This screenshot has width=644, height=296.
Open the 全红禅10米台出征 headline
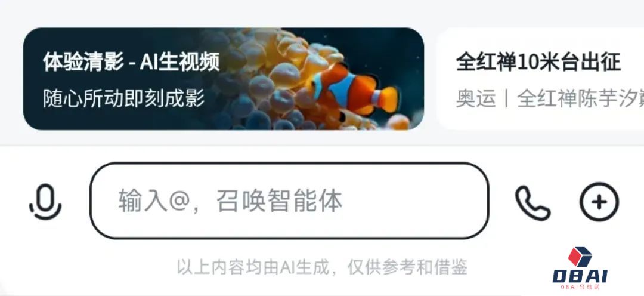coord(538,63)
